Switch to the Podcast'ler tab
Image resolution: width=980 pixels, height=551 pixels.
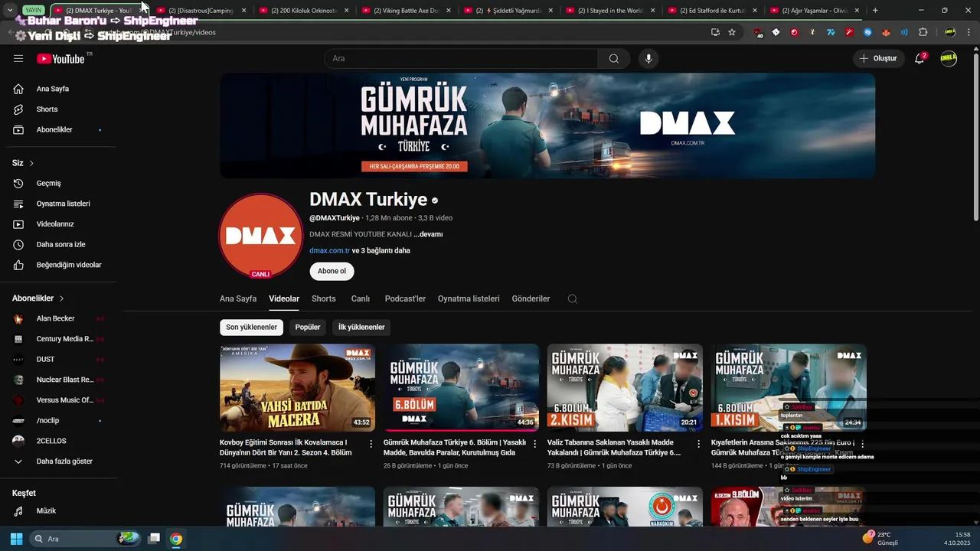[405, 299]
